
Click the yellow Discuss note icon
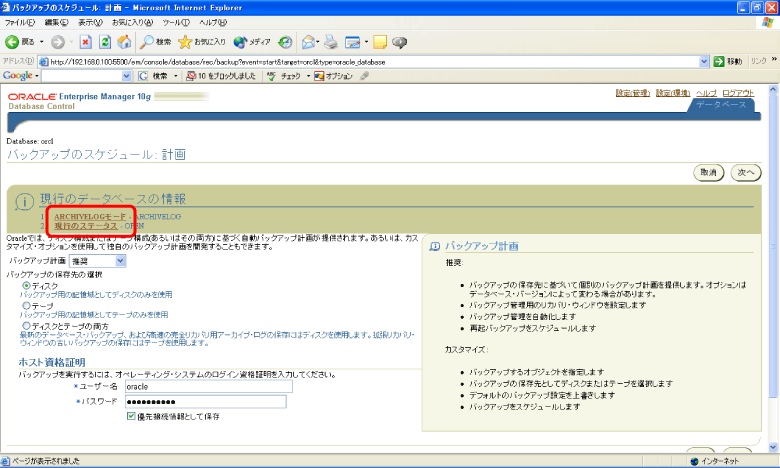(380, 42)
